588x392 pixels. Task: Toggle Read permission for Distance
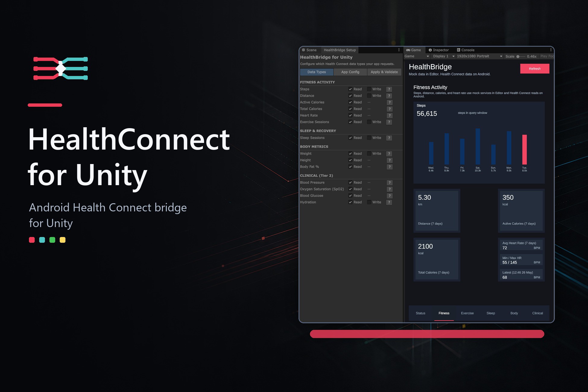[350, 96]
